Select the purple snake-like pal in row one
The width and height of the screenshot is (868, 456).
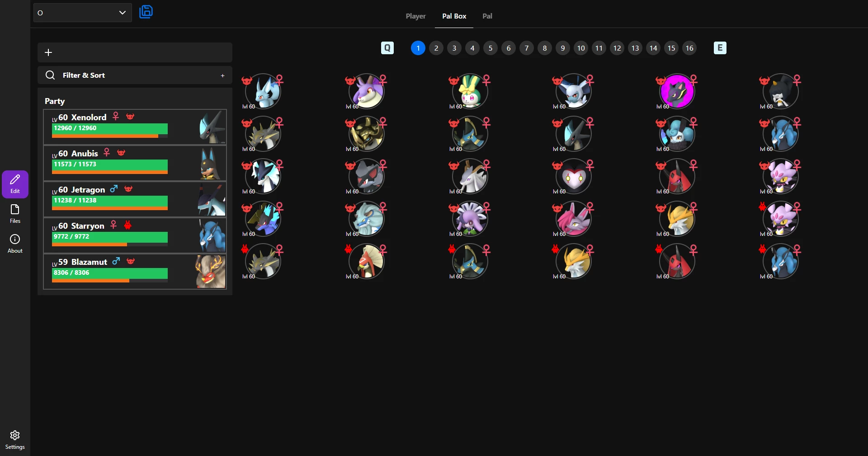click(366, 91)
